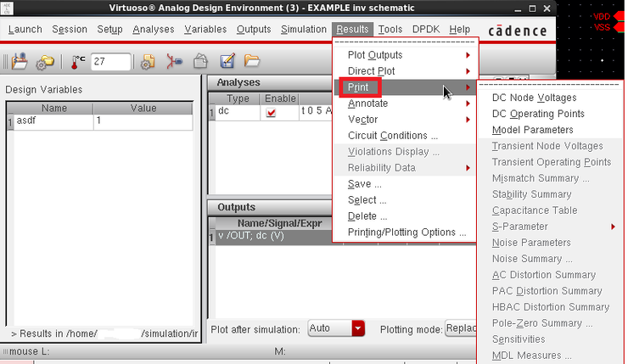
Task: Select Transient Operating Points entry
Action: tap(552, 162)
